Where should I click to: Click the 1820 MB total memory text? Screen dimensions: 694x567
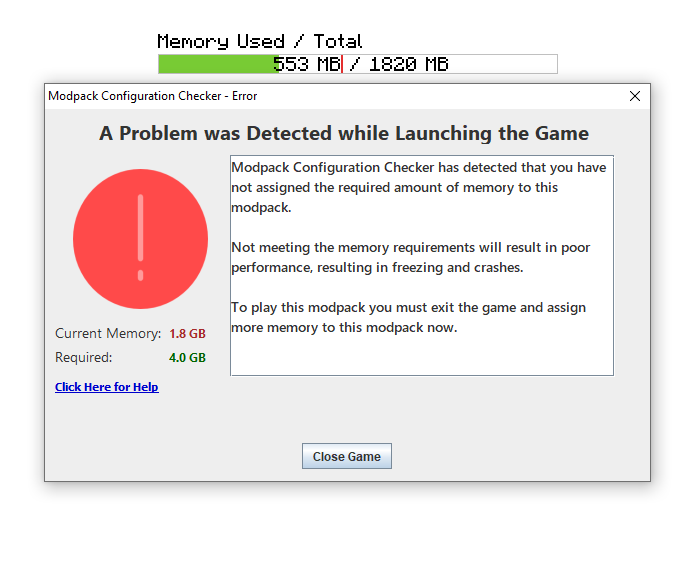tap(408, 65)
